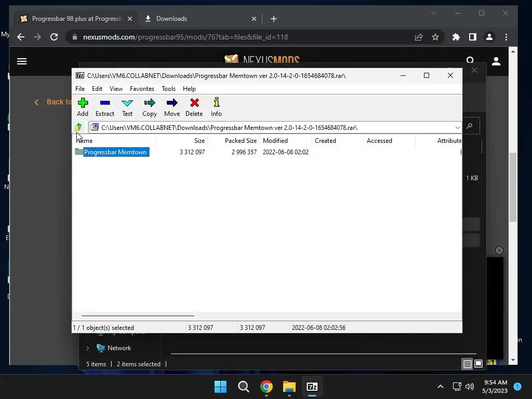Run the Test tool in 7-Zip
The image size is (532, 399).
127,107
